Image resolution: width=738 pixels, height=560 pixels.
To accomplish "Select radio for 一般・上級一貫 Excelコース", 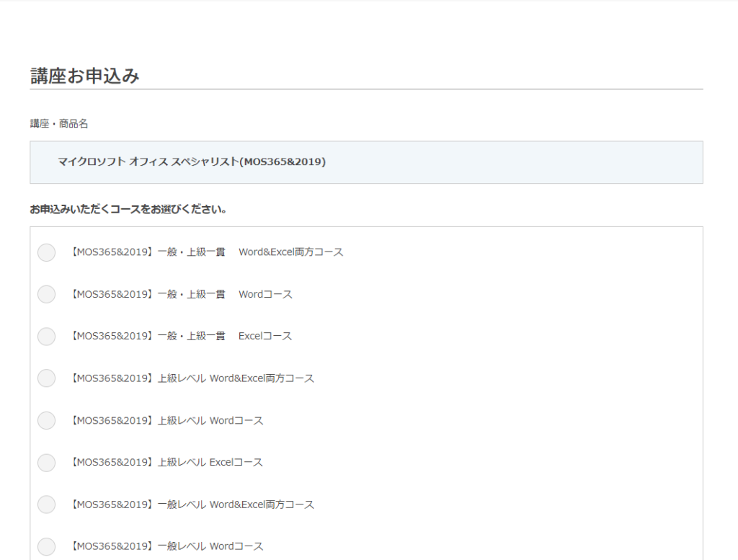I will (x=47, y=337).
